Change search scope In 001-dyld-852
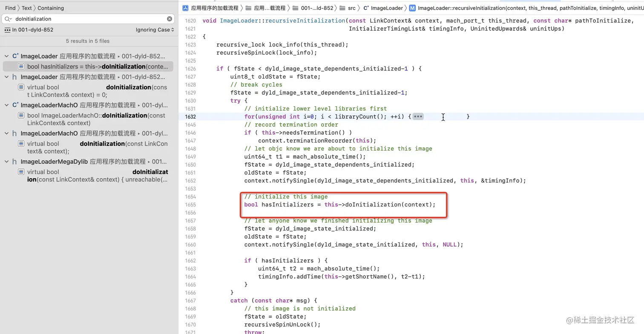Screen dimensions: 644x334 (x=33, y=30)
